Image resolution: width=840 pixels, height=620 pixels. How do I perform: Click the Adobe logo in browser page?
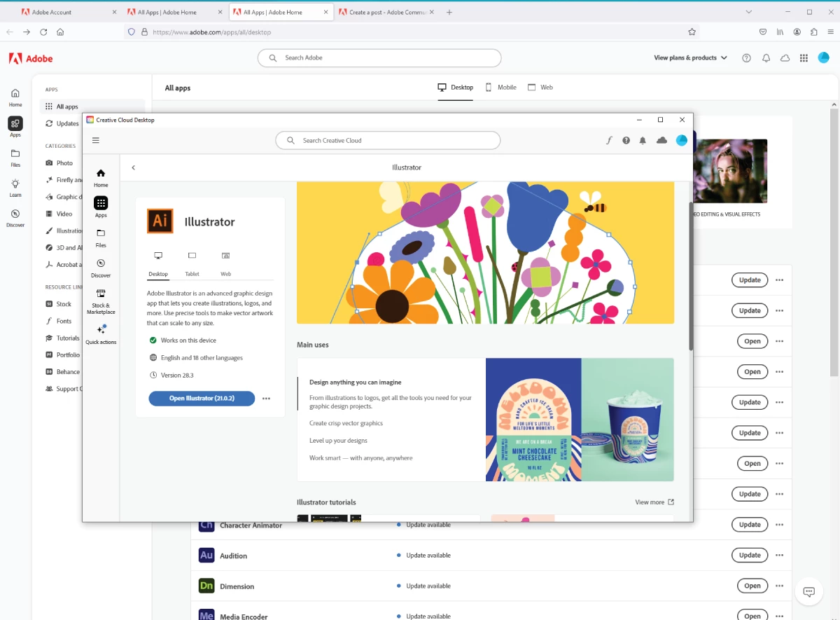coord(31,58)
